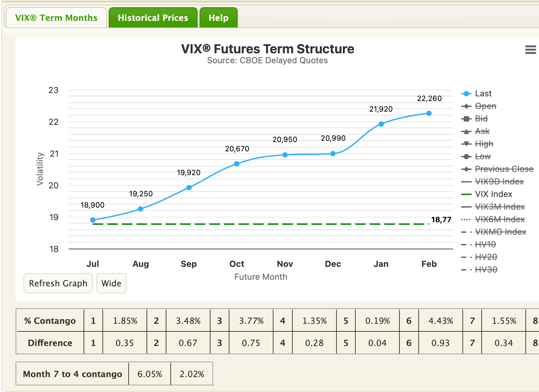539x392 pixels.
Task: Click the Refresh Graph button
Action: tap(58, 283)
